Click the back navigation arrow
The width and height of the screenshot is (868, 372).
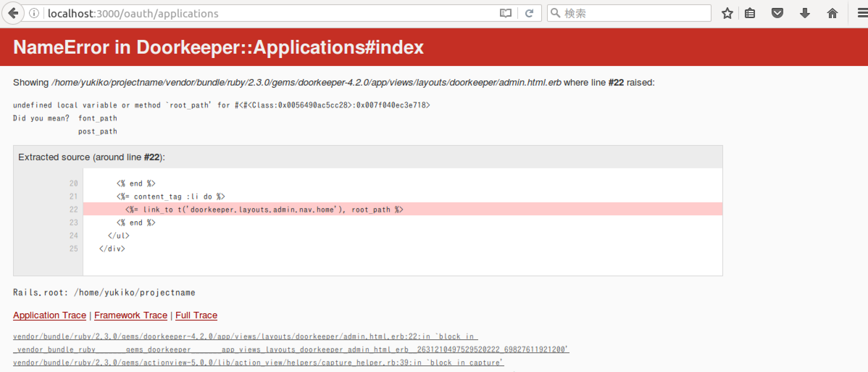pyautogui.click(x=13, y=13)
